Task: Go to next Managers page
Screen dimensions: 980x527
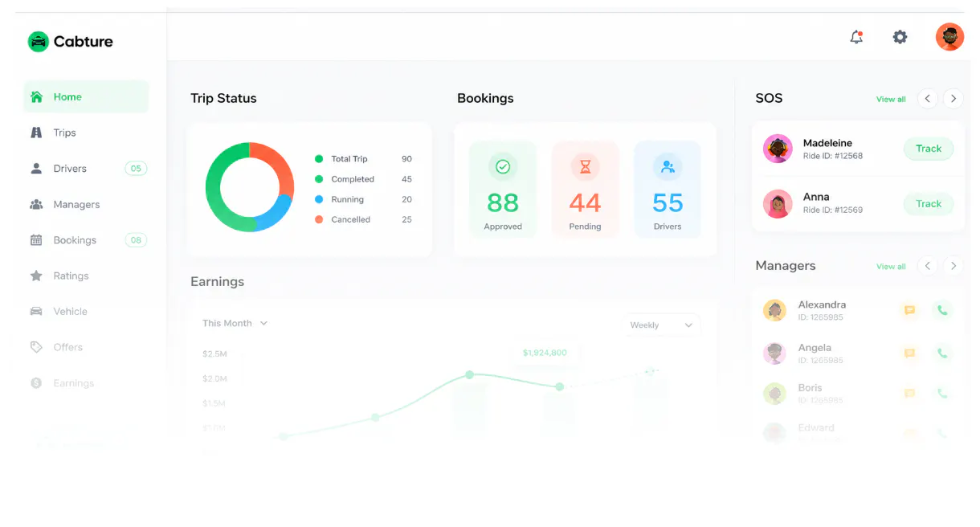Action: 953,266
